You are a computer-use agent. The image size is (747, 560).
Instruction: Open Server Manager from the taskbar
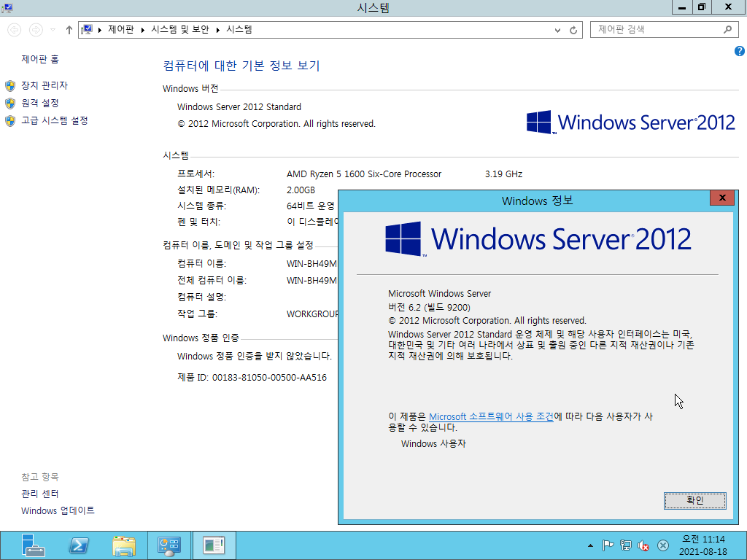coord(33,545)
